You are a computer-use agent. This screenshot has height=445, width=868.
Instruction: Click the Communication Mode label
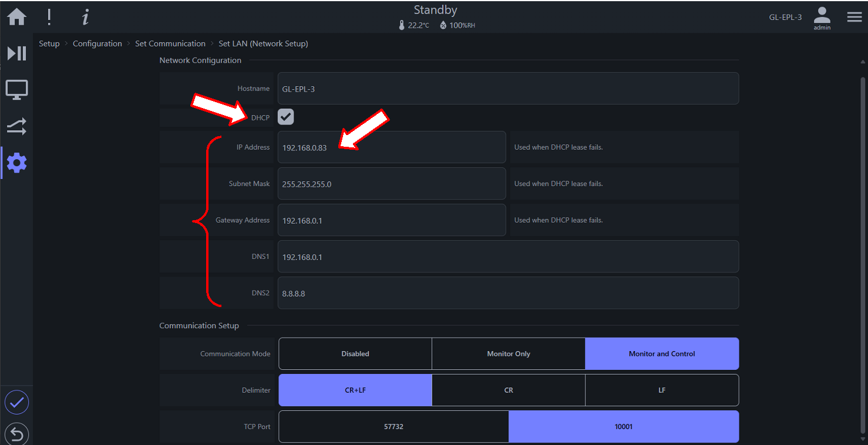(235, 354)
